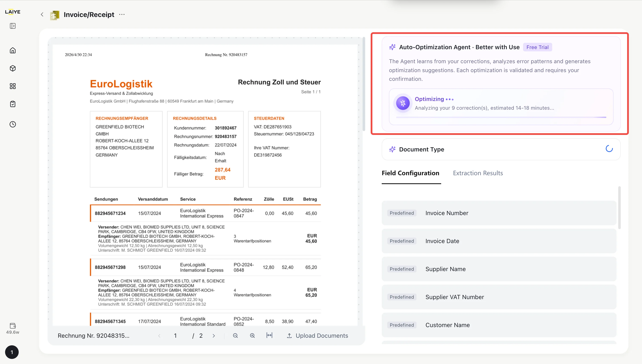
Task: Click the field list scrollbar
Action: 619,207
